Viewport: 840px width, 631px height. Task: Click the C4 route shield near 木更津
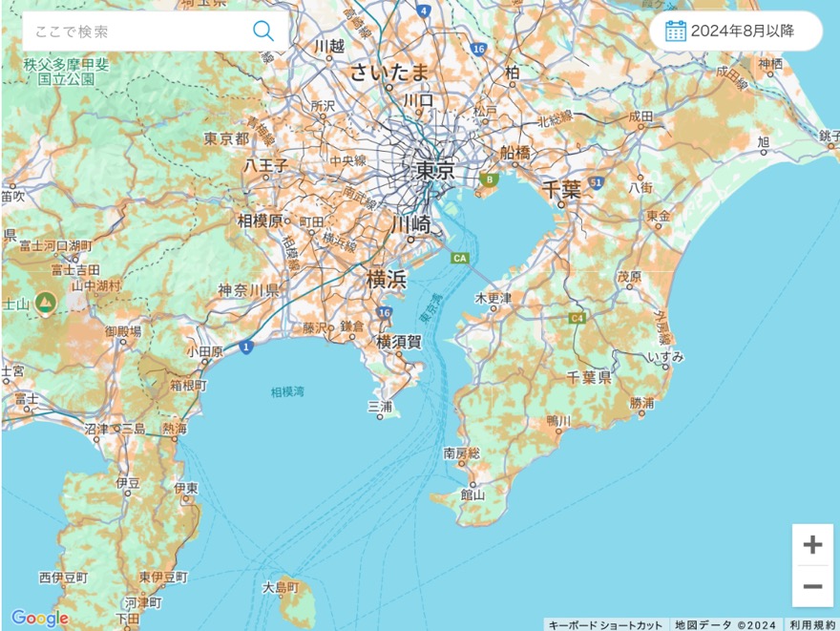coord(577,317)
